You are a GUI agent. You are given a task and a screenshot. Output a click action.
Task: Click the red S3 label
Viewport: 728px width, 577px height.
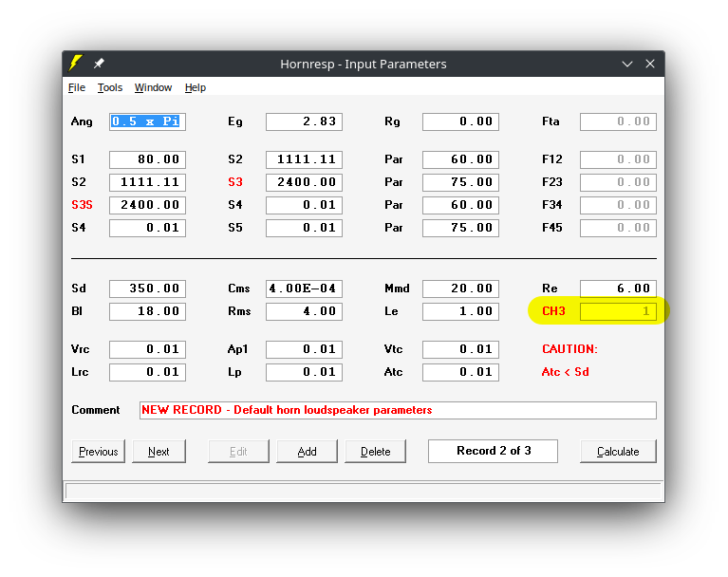click(x=235, y=182)
